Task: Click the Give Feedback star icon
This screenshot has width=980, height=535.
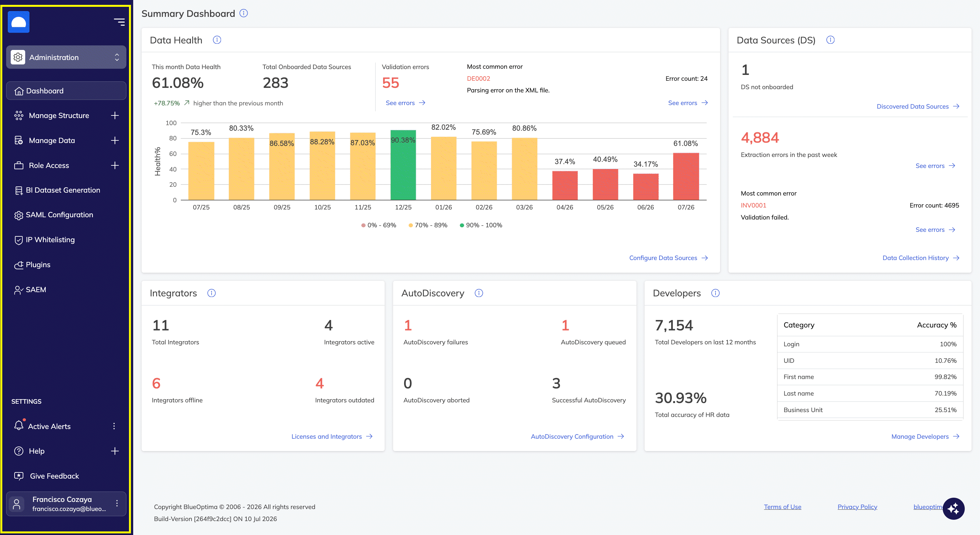Action: click(x=19, y=476)
